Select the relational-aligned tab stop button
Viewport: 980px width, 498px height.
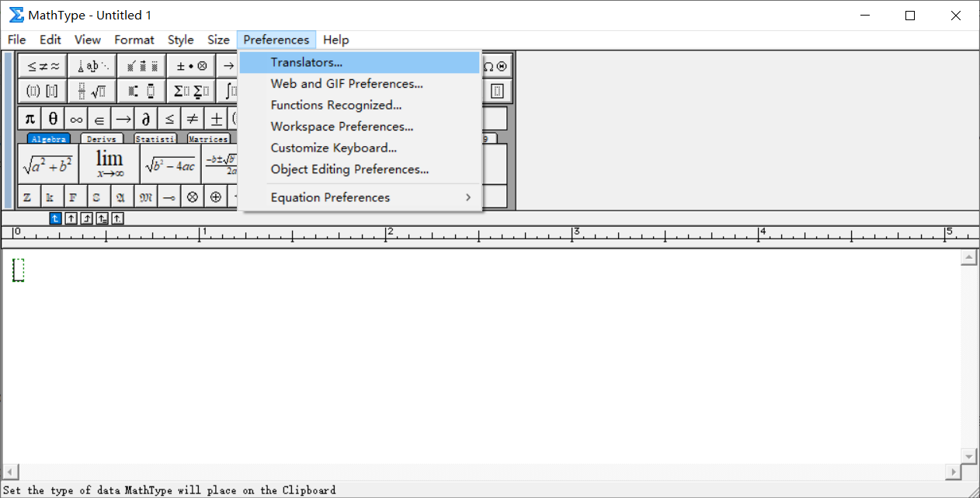[x=102, y=218]
